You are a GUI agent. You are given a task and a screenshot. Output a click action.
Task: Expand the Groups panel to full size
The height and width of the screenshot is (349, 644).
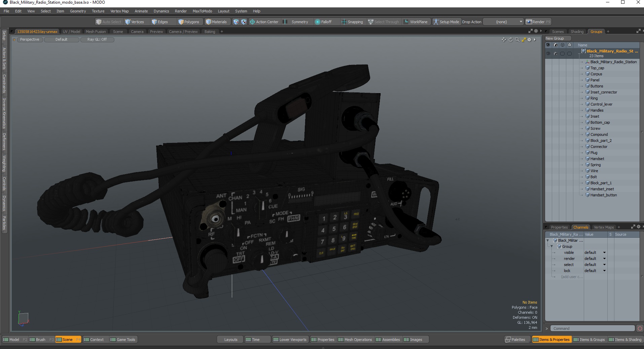(638, 31)
